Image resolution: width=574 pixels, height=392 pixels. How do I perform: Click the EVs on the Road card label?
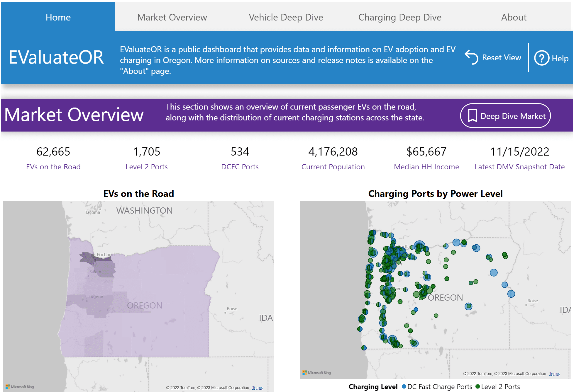tap(53, 167)
